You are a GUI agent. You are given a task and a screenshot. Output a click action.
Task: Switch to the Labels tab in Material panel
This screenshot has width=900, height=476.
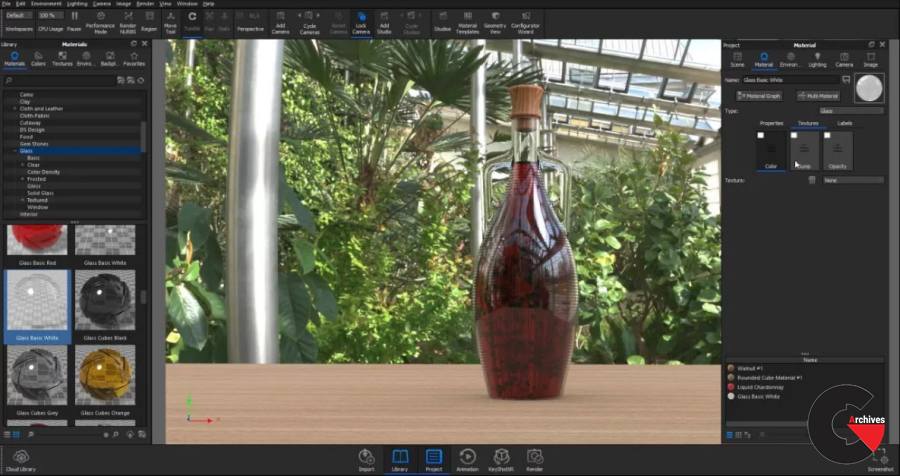844,123
